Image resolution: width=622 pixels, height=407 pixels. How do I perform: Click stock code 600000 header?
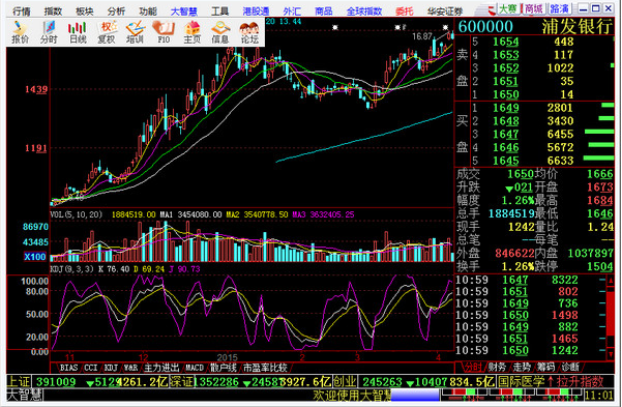(486, 27)
